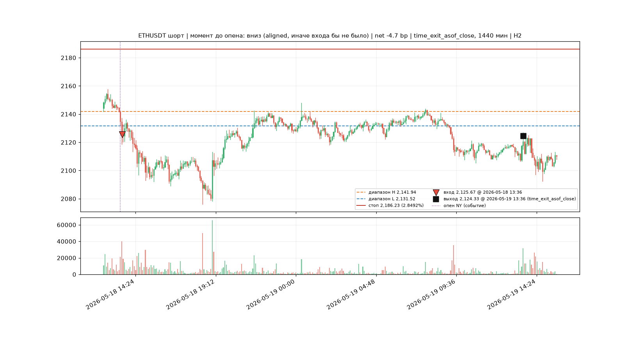The width and height of the screenshot is (644, 343).
Task: Click the solid red line sample in the legend
Action: [x=361, y=205]
